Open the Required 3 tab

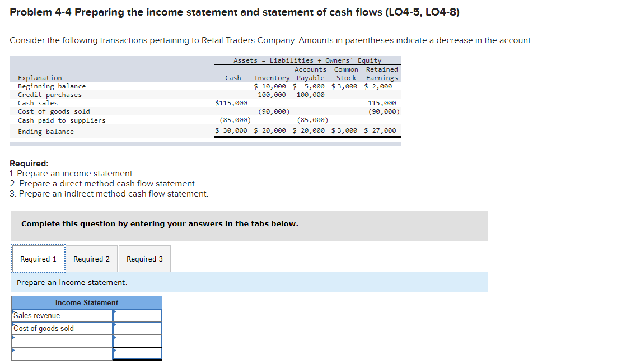pos(144,258)
